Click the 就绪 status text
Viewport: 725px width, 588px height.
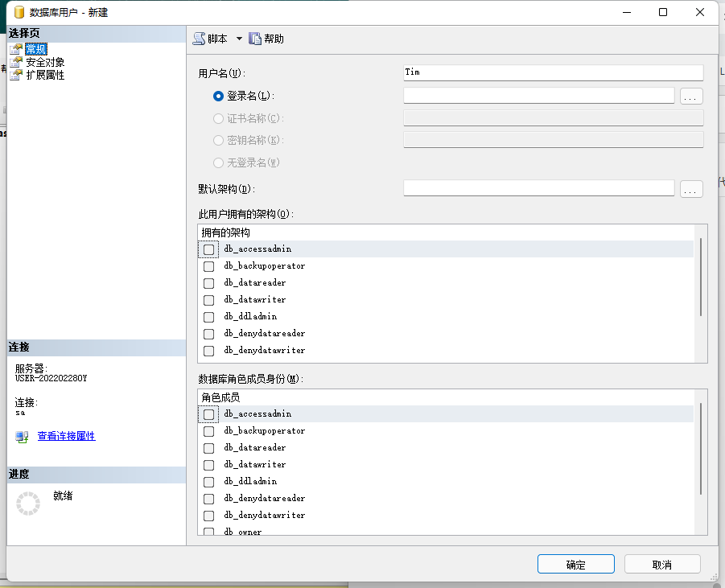[x=63, y=496]
